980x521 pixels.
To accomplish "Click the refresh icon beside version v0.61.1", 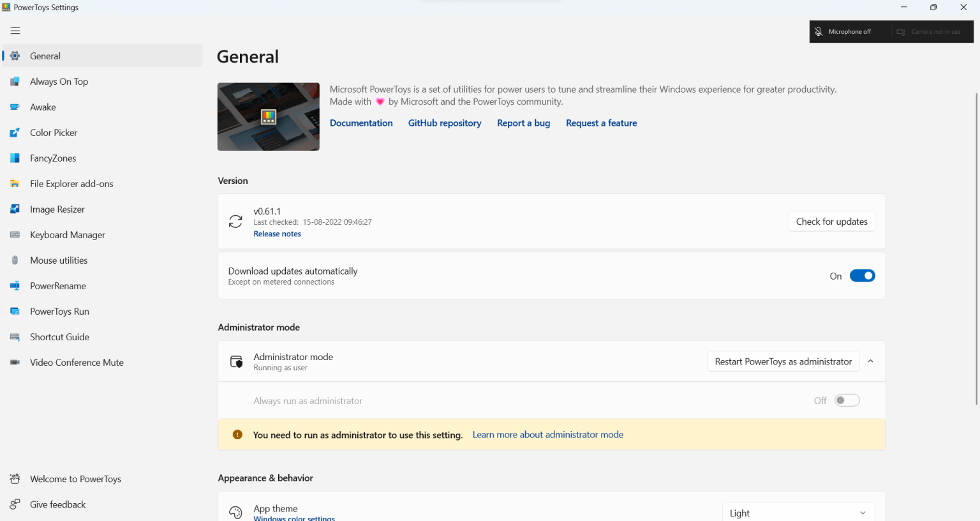I will click(x=235, y=222).
